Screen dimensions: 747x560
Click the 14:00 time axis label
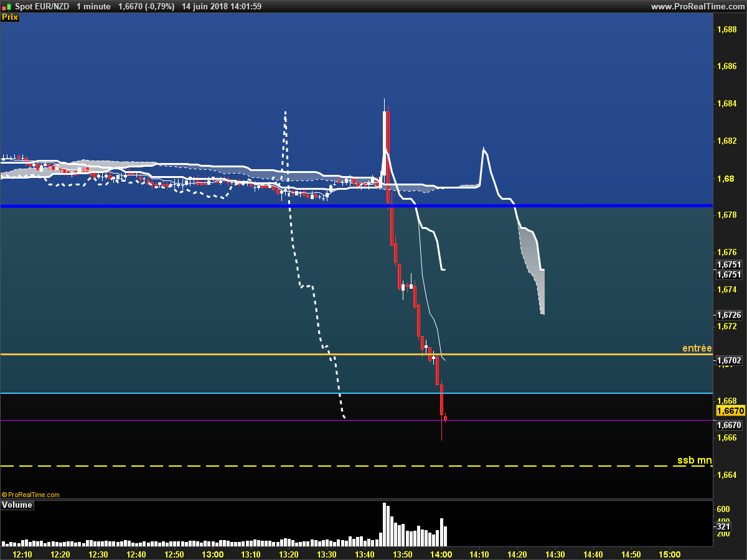[x=441, y=554]
